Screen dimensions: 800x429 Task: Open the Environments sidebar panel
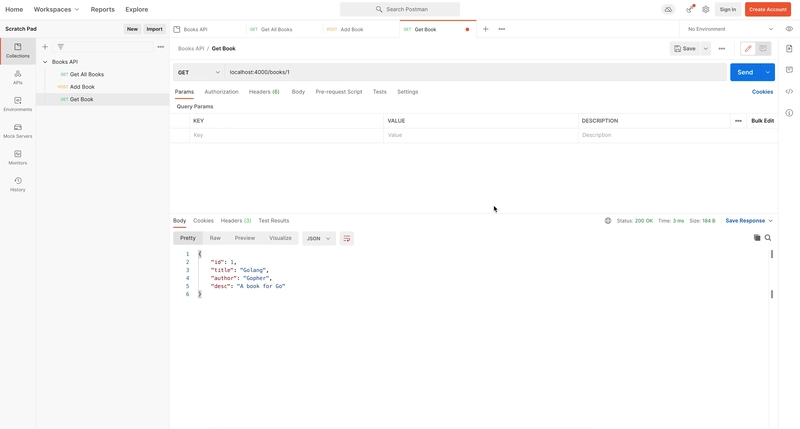coord(17,104)
